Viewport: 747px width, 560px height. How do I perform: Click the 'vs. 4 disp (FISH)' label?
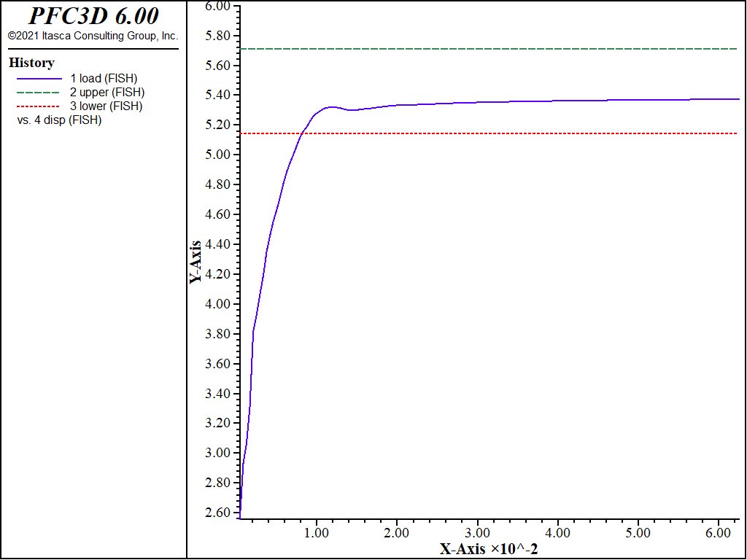tap(59, 120)
